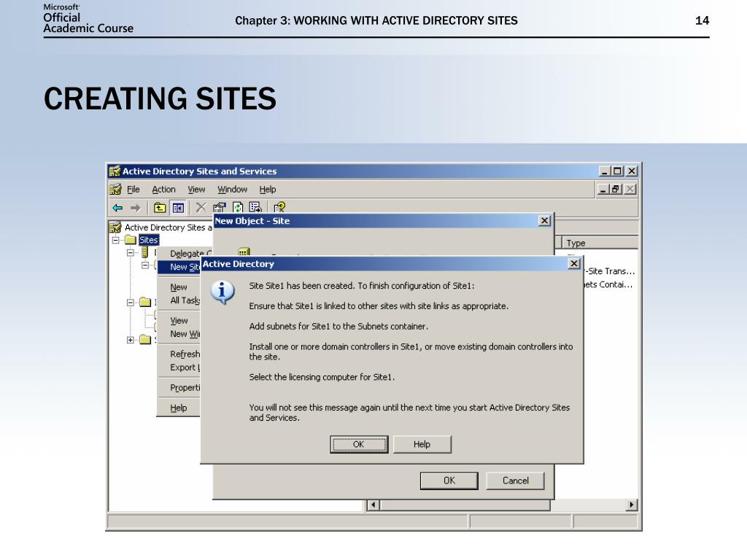Screen dimensions: 747x560
Task: Click the Up One Level folder icon
Action: (160, 208)
